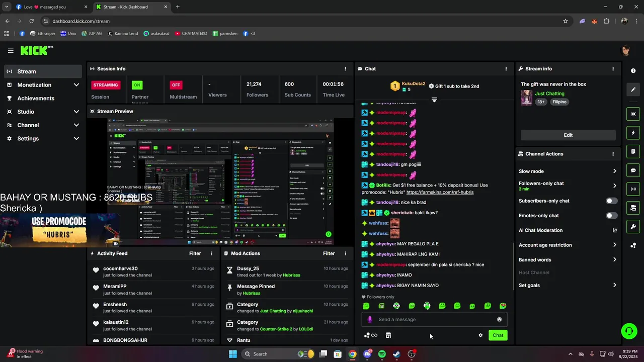Click the info icon in right toolbar
644x362 pixels.
point(633,71)
